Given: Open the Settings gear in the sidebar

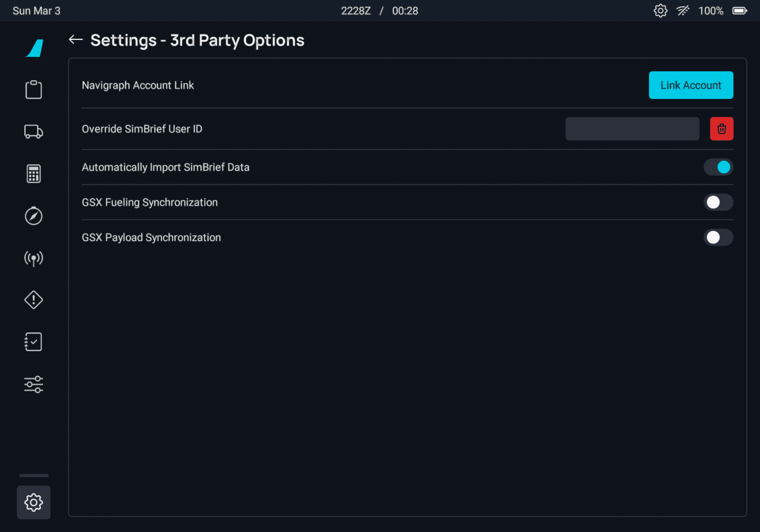Looking at the screenshot, I should point(33,502).
